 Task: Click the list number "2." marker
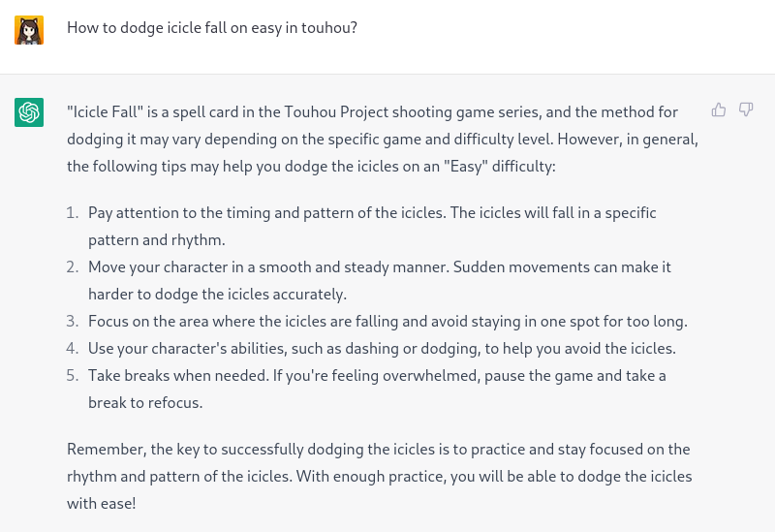tap(72, 266)
